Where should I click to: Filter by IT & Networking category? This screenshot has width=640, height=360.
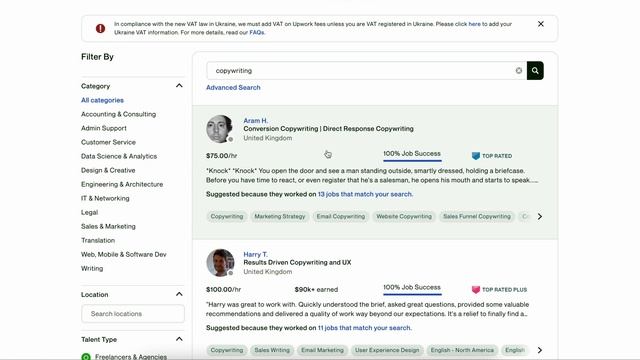105,198
